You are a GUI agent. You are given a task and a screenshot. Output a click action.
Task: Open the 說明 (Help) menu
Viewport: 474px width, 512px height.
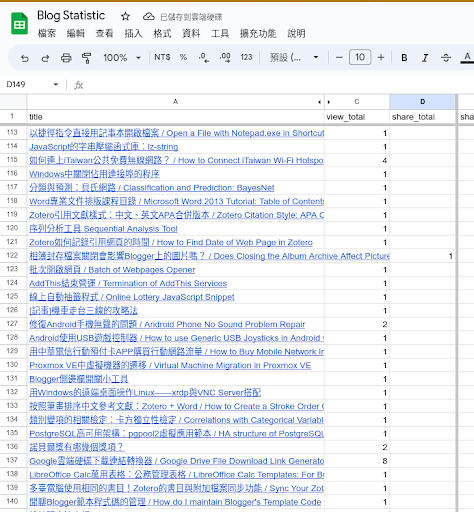point(296,33)
